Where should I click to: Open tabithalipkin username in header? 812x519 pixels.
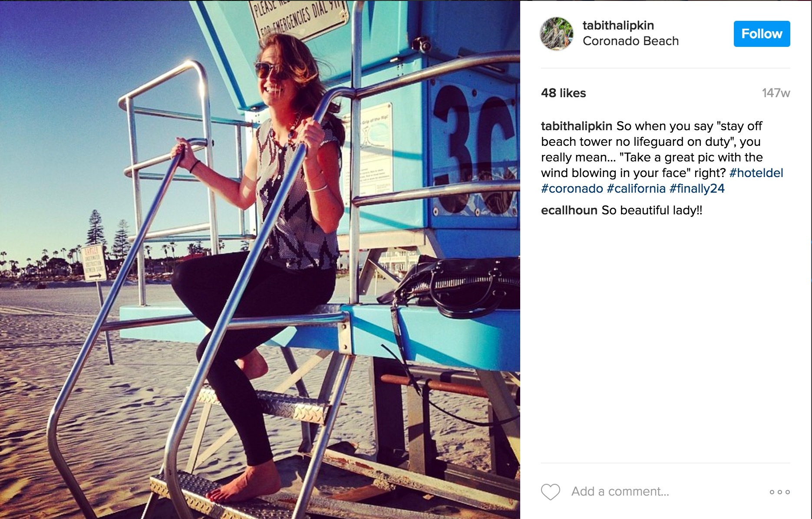618,26
